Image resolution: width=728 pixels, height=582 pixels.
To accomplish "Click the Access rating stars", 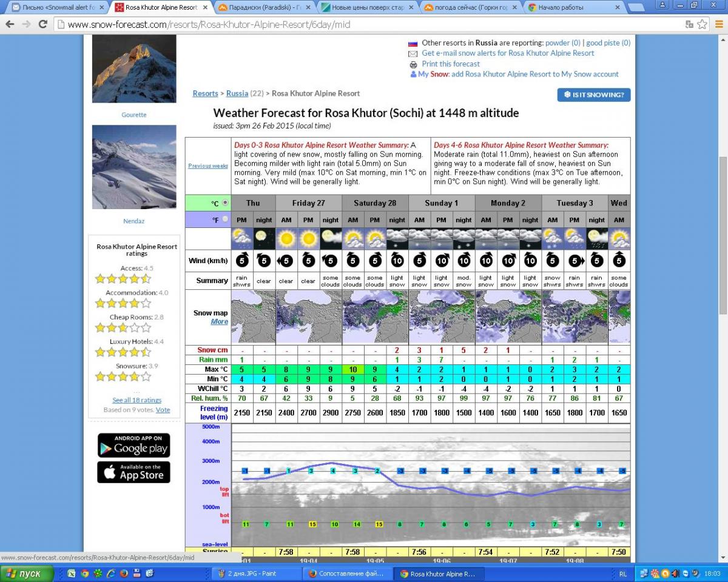I will coord(123,279).
